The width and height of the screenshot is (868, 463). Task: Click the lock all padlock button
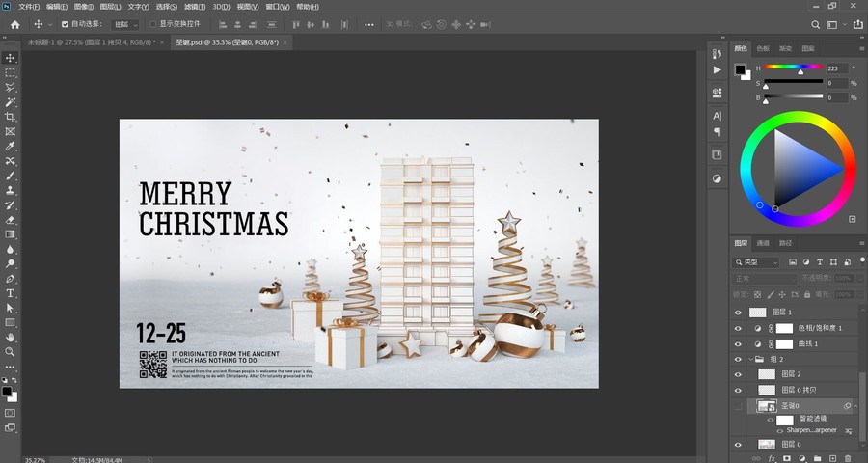[x=807, y=294]
